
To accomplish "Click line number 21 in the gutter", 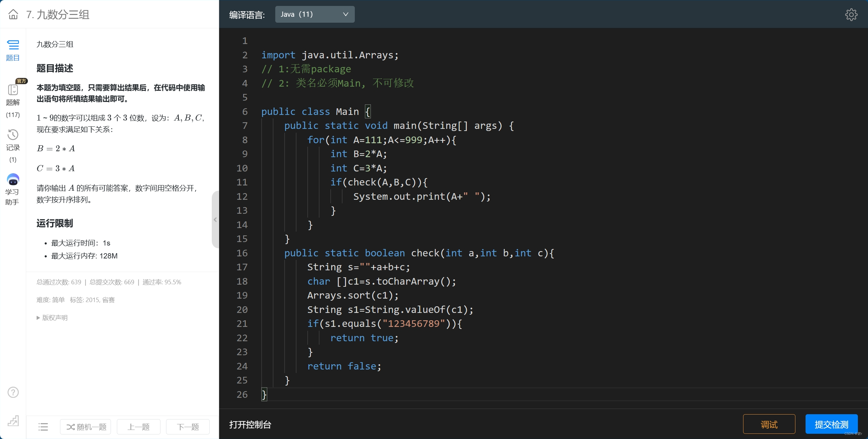I will click(x=242, y=323).
